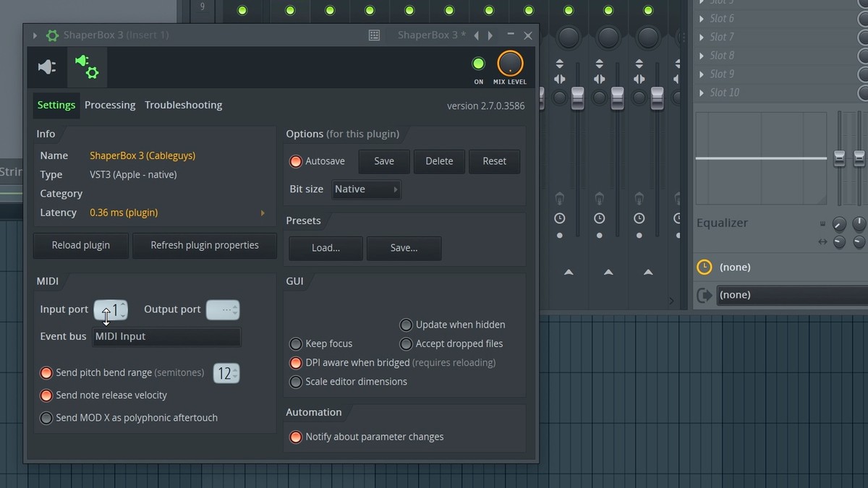Image resolution: width=868 pixels, height=488 pixels.
Task: Click the preset browser grid icon
Action: click(x=374, y=35)
